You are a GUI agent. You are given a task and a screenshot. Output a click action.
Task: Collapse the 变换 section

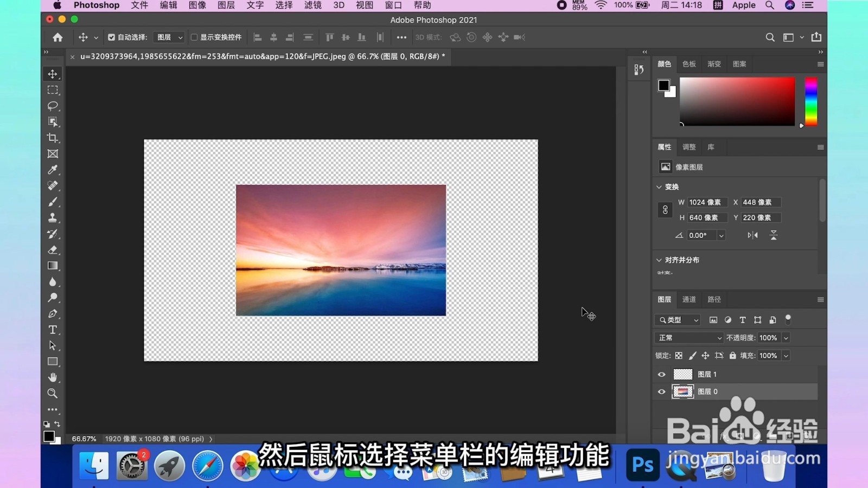click(x=659, y=187)
